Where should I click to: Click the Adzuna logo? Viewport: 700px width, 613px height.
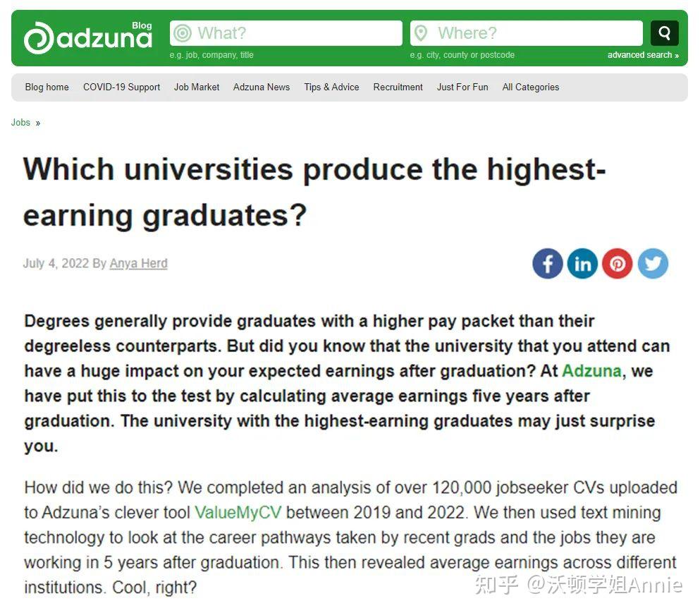(x=87, y=37)
